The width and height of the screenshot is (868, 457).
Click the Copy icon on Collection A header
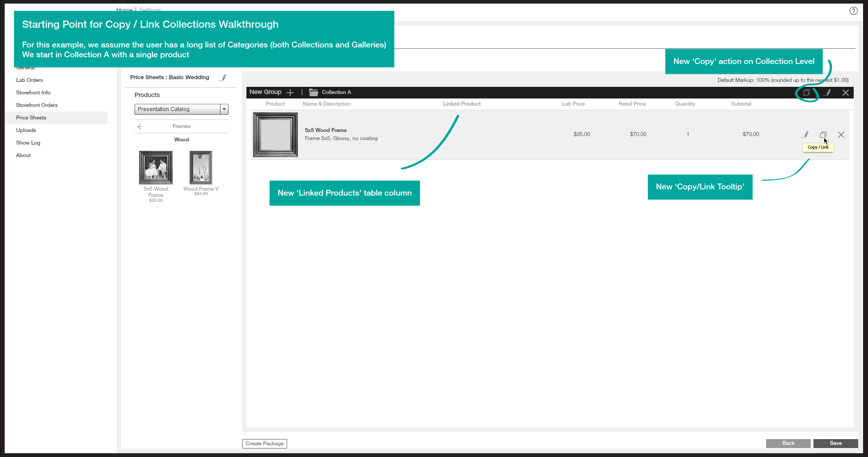806,93
